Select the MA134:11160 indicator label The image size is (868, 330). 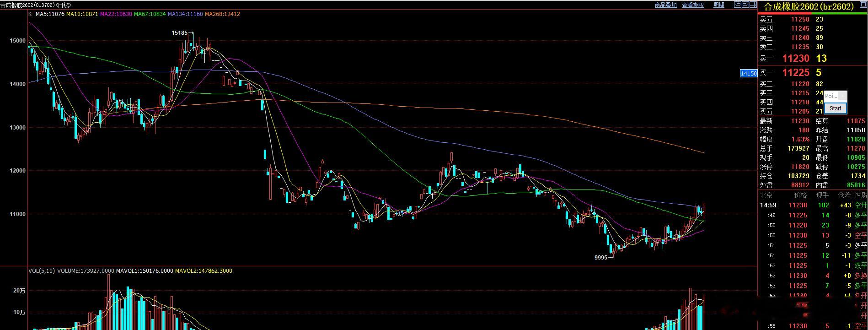coord(185,14)
